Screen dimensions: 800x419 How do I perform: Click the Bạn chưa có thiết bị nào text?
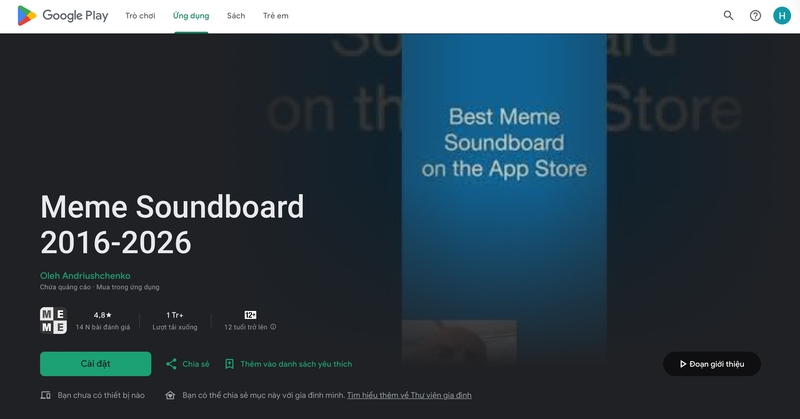coord(101,396)
